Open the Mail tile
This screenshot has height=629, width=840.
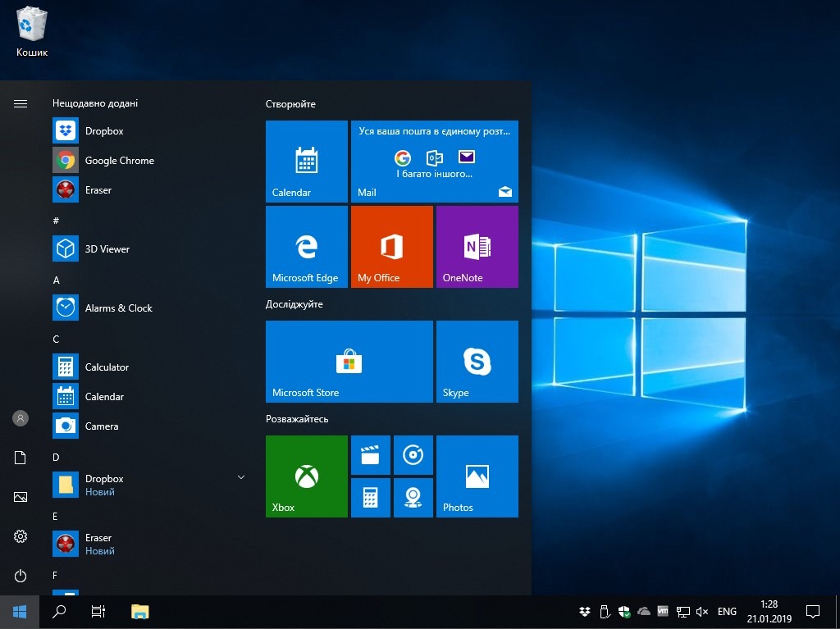click(x=435, y=162)
